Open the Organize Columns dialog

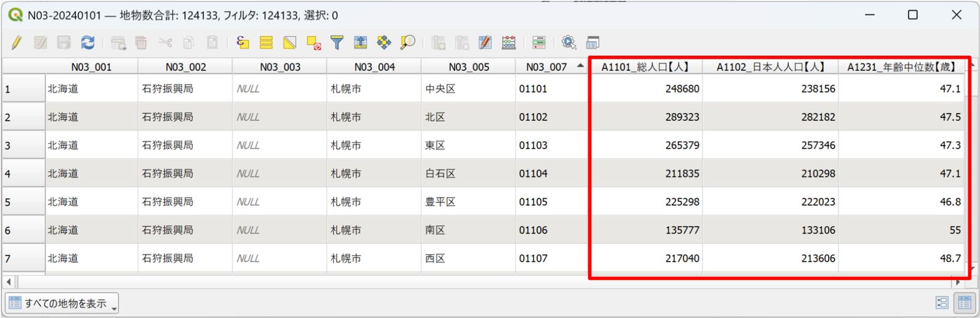485,42
